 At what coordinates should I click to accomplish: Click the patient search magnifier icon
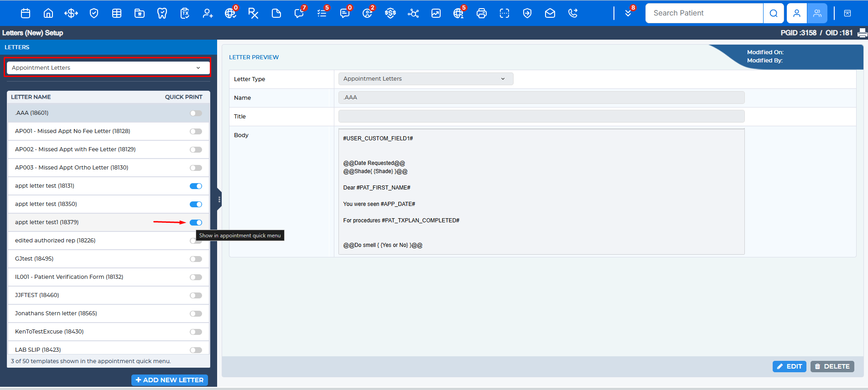(774, 13)
